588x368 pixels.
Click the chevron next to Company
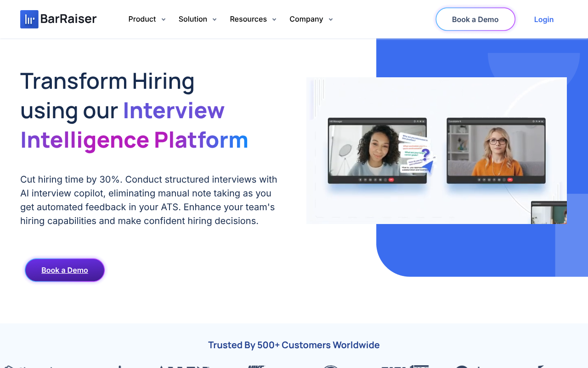(330, 19)
